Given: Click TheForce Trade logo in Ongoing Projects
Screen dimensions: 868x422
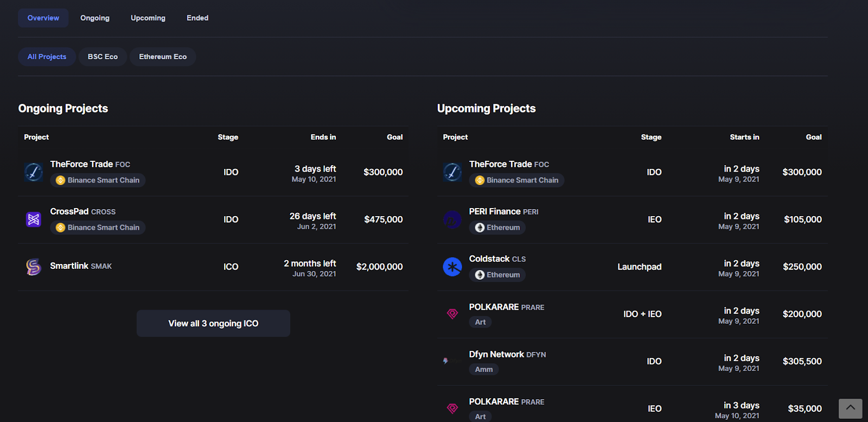Looking at the screenshot, I should [34, 172].
